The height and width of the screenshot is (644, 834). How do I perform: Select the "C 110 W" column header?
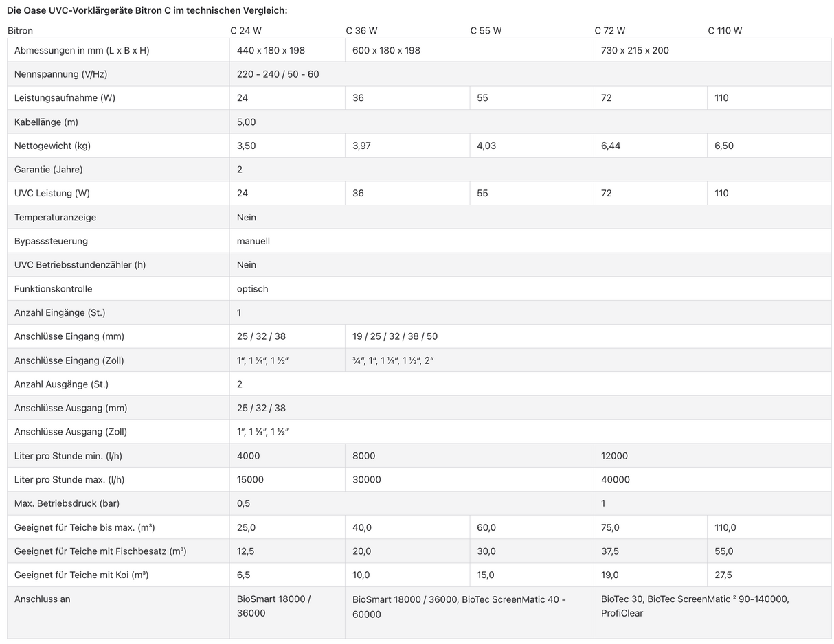pyautogui.click(x=725, y=30)
